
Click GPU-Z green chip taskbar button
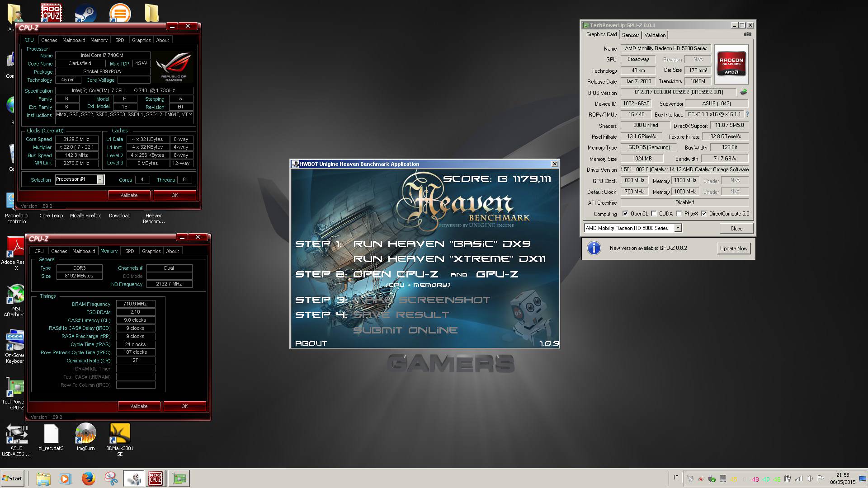click(x=179, y=479)
